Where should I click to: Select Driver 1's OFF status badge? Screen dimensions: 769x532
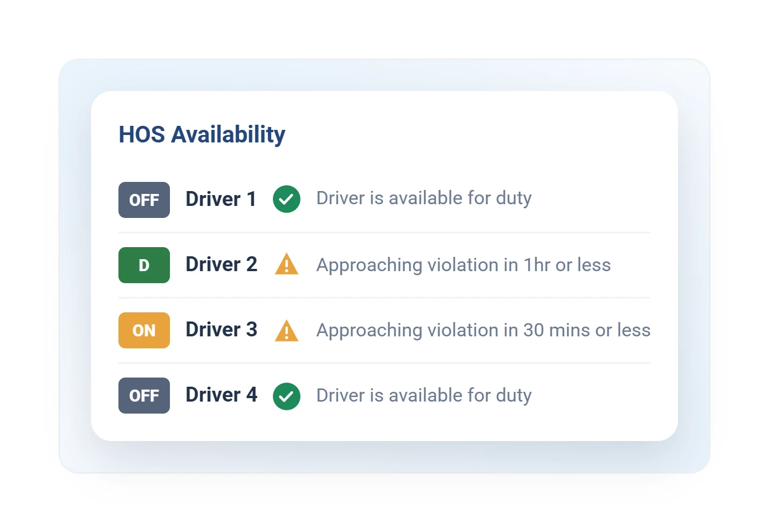144,200
